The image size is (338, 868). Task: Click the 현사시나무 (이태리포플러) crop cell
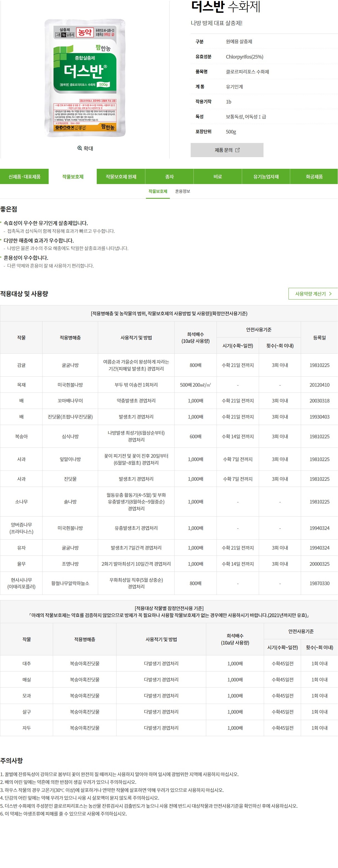[x=21, y=583]
